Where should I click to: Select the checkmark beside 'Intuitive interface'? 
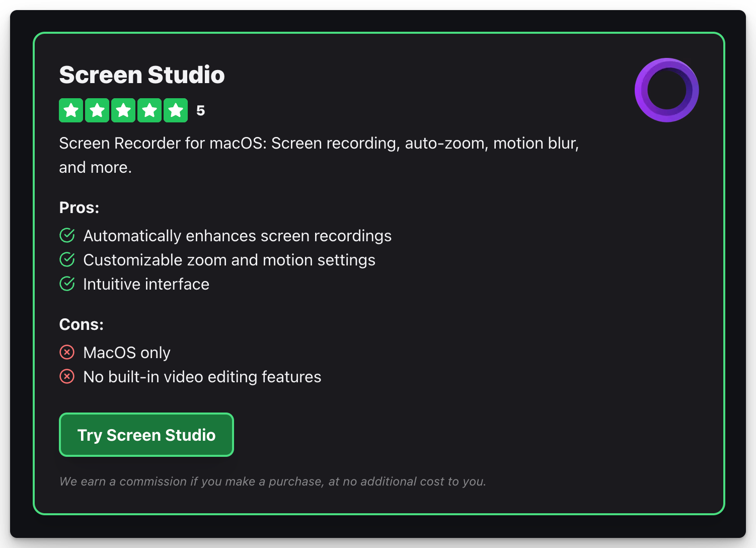[x=67, y=283]
